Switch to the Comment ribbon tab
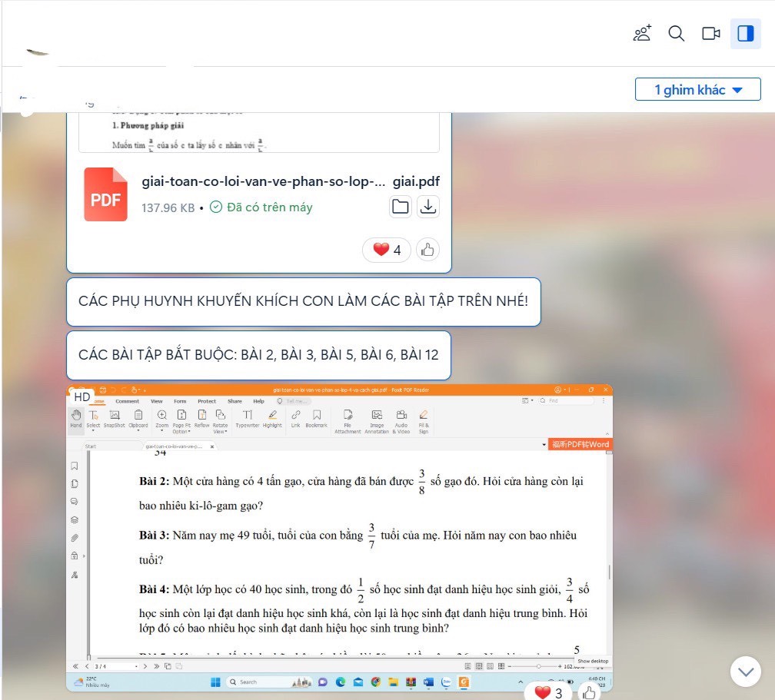The image size is (775, 700). 128,400
